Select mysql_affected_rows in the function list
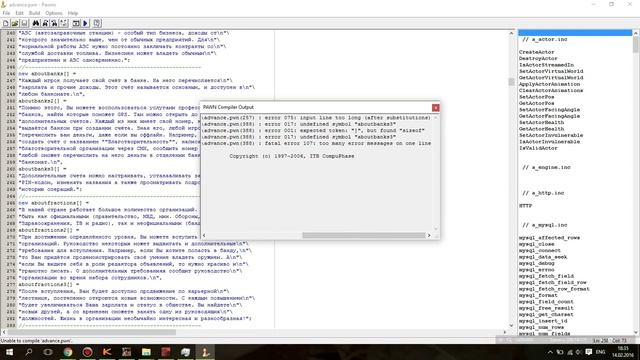Viewport: 640px width, 360px height. point(549,238)
